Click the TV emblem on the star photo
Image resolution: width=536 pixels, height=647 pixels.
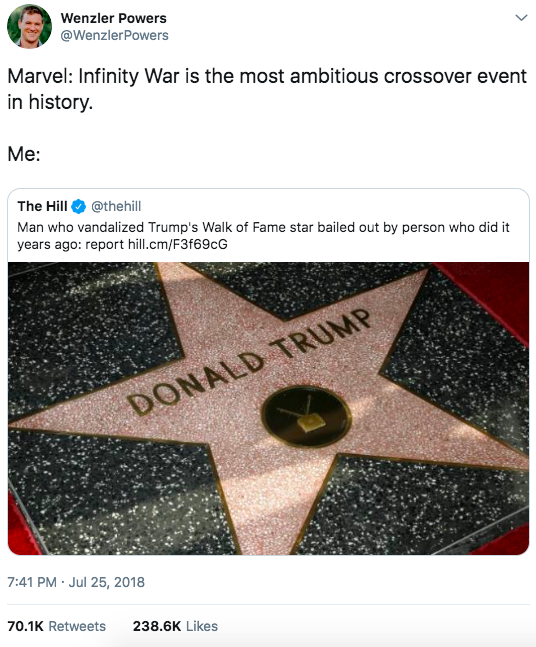(306, 417)
